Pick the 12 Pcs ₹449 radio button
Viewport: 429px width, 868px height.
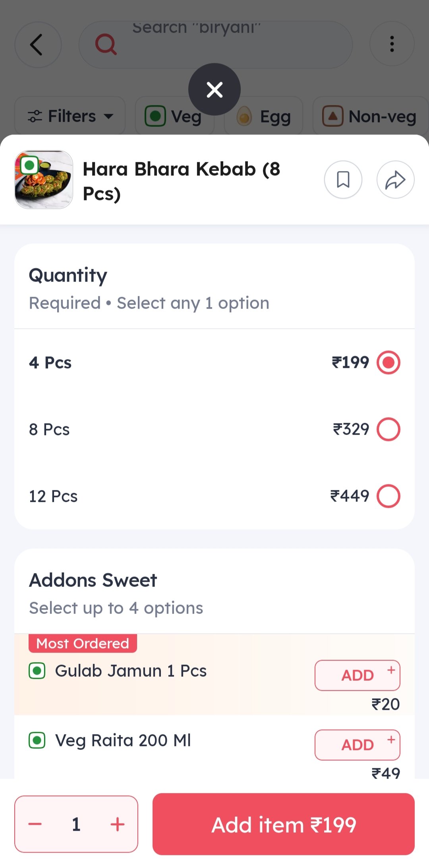click(388, 496)
